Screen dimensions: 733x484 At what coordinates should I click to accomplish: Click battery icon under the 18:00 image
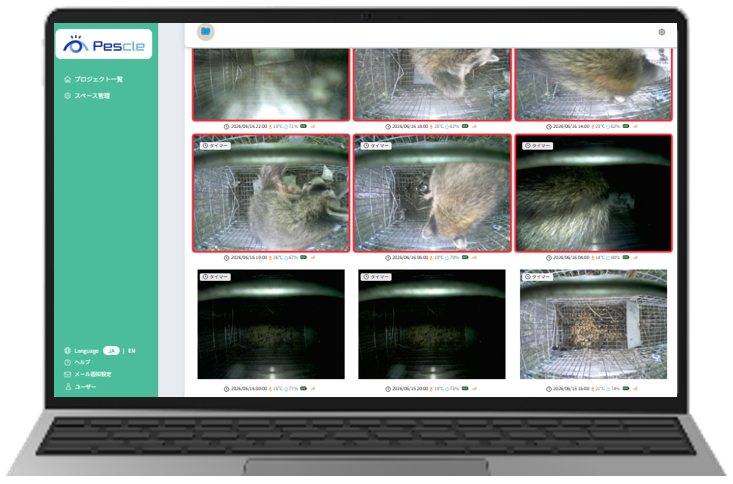coord(465,126)
